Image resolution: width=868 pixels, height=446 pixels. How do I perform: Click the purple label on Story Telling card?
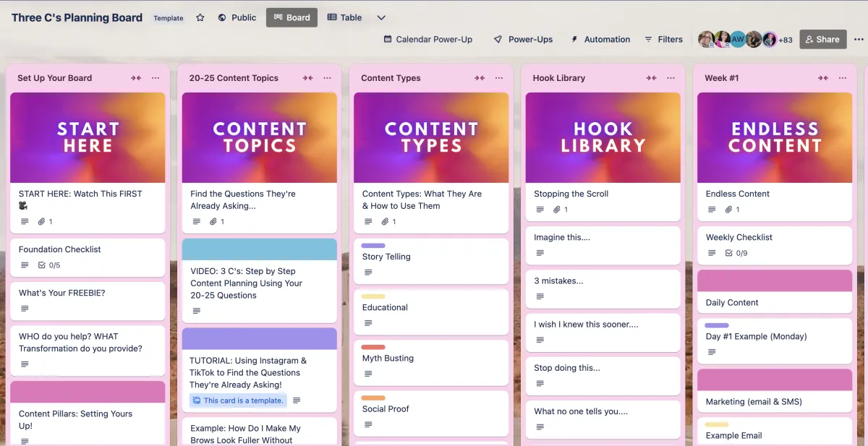click(373, 246)
